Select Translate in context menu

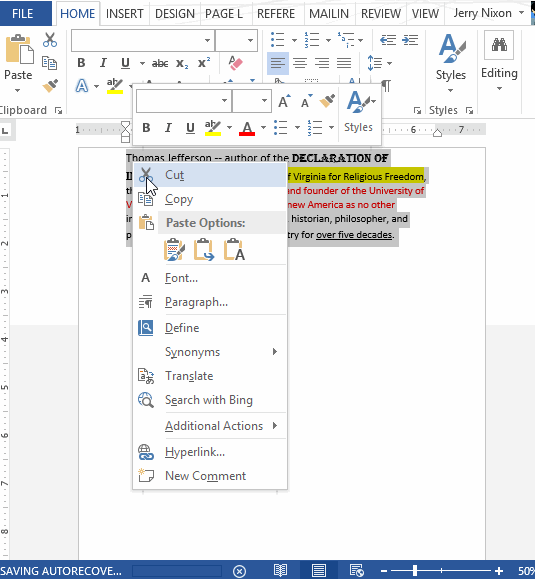[210, 376]
